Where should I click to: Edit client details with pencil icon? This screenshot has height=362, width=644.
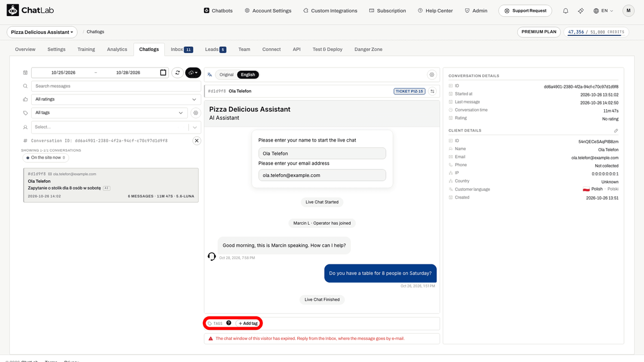[x=616, y=130]
